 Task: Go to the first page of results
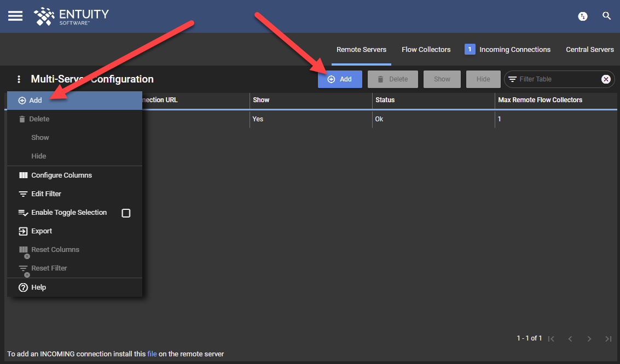551,339
